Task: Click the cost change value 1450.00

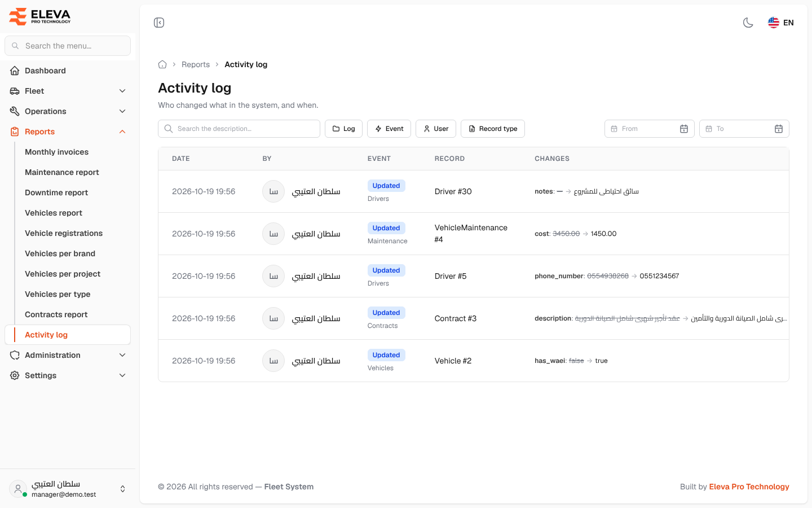Action: [603, 234]
